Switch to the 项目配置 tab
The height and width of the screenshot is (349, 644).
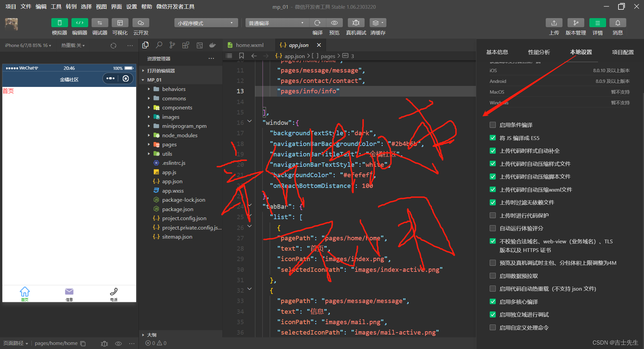coord(623,52)
